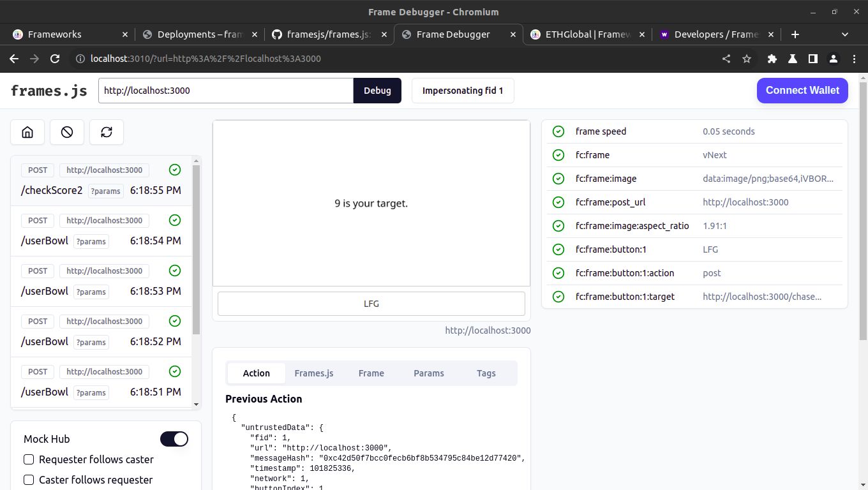The height and width of the screenshot is (490, 868).
Task: Click green check icon beside fc:frame:post_url
Action: pos(558,202)
